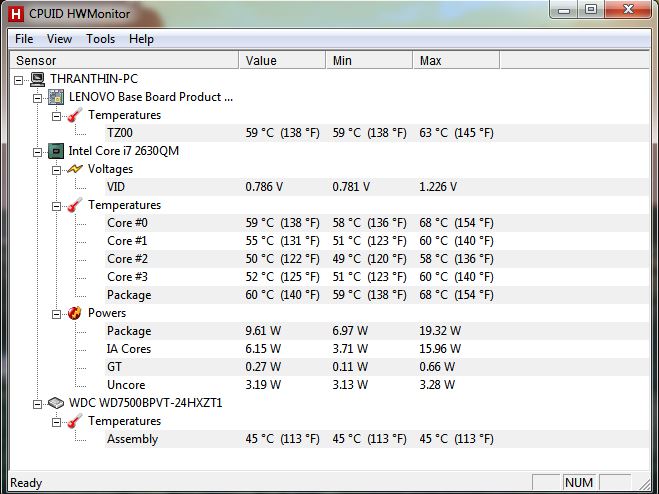
Task: Open the Tools menu
Action: (100, 39)
